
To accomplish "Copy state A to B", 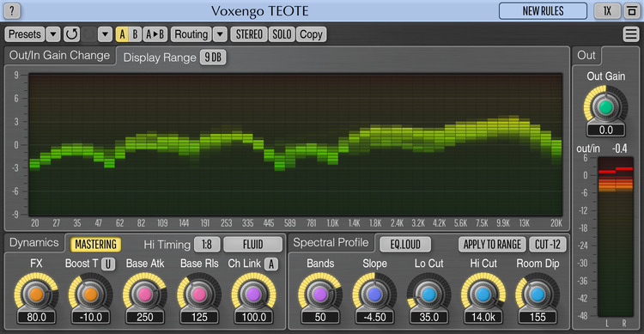I will tap(155, 34).
